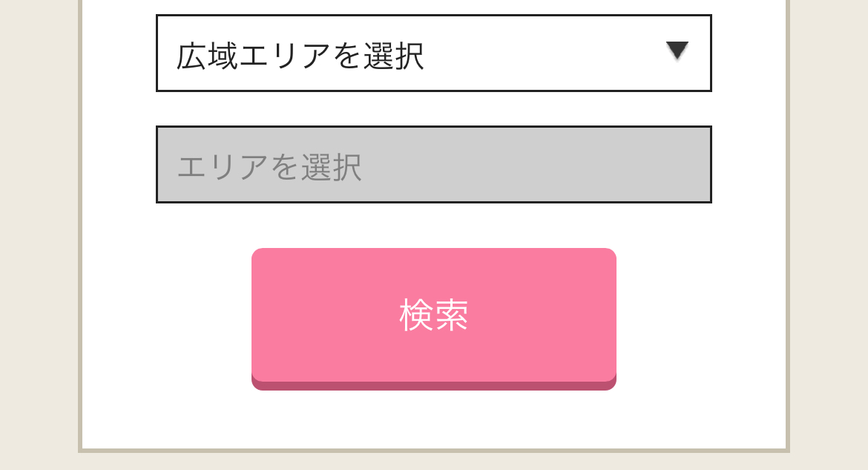This screenshot has height=470, width=868.
Task: Hit the rounded pink search button
Action: 434,316
